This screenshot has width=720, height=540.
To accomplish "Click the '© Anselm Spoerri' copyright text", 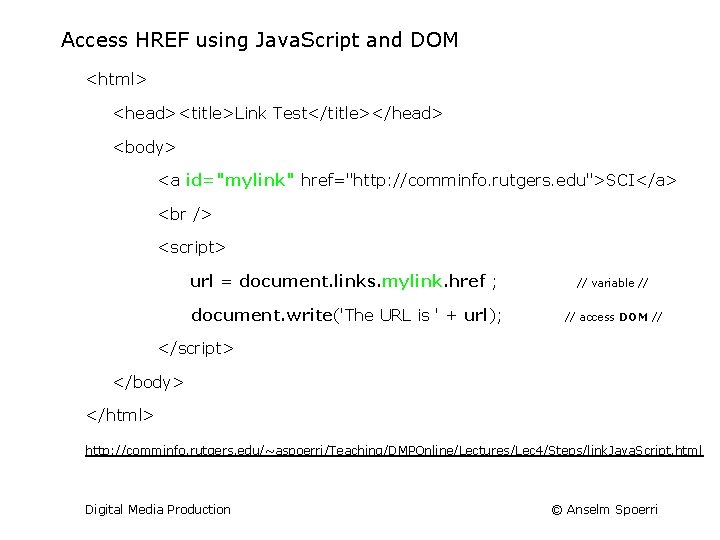I will tap(604, 510).
